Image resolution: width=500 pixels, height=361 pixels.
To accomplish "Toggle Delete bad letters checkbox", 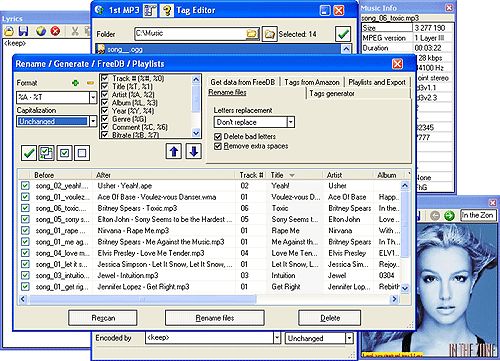I will (218, 136).
